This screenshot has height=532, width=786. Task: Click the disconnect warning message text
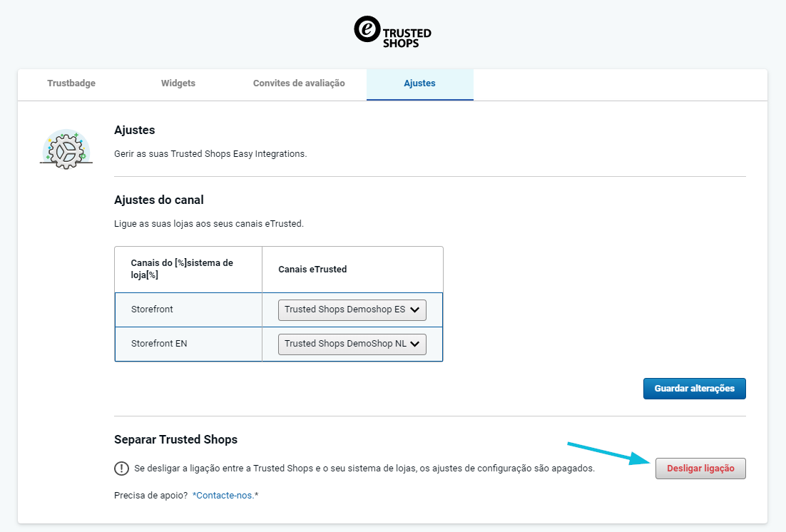(364, 469)
